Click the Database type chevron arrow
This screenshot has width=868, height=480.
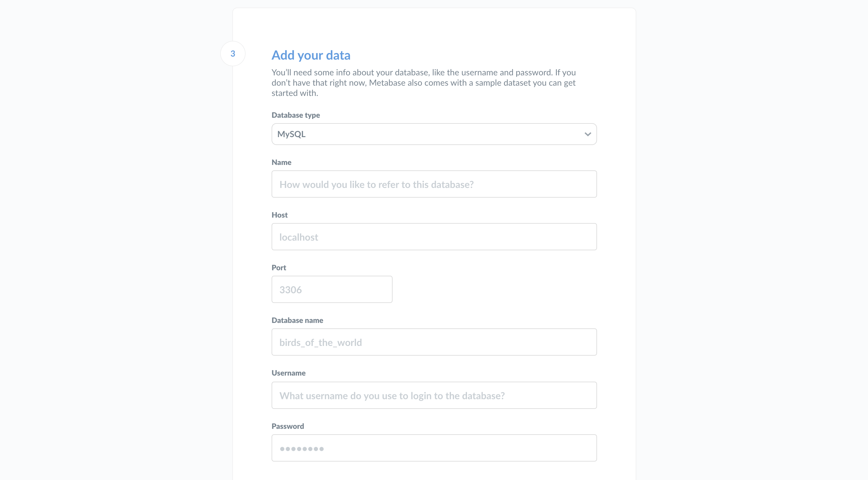pos(588,134)
